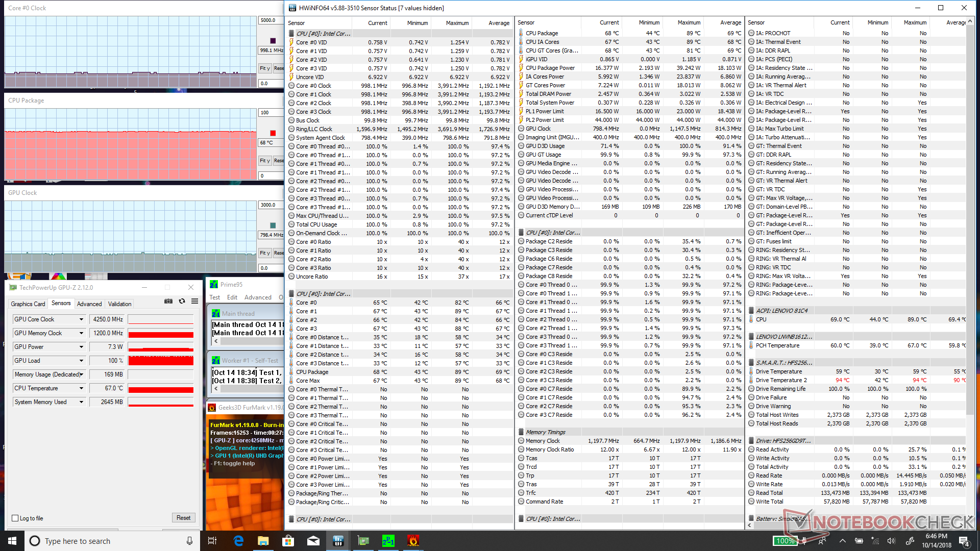The width and height of the screenshot is (980, 551).
Task: Show hidden system tray icons
Action: (x=843, y=541)
